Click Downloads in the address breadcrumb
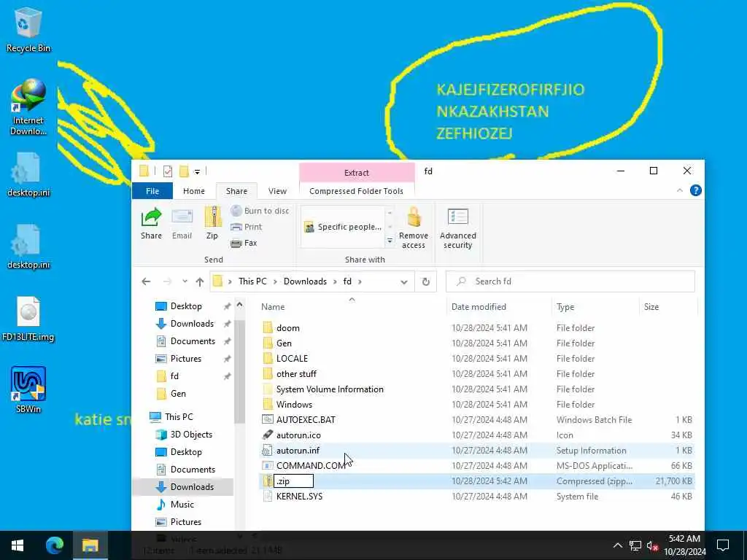 click(305, 281)
